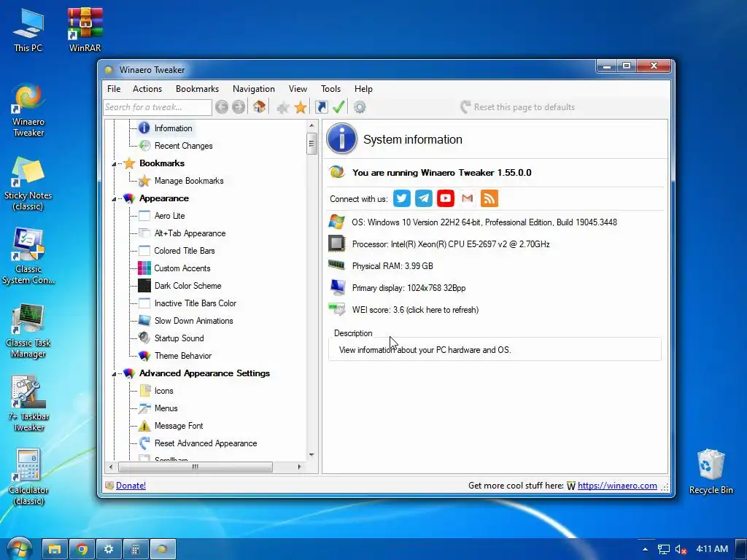Open the Winaero Tweaker desktop shortcut
This screenshot has width=747, height=560.
tap(28, 111)
